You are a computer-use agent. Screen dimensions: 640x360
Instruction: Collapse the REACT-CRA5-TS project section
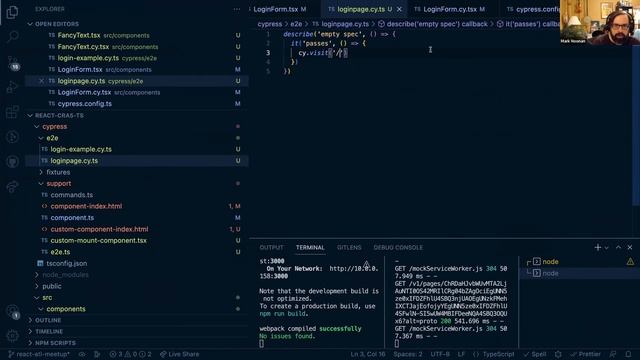coord(59,116)
